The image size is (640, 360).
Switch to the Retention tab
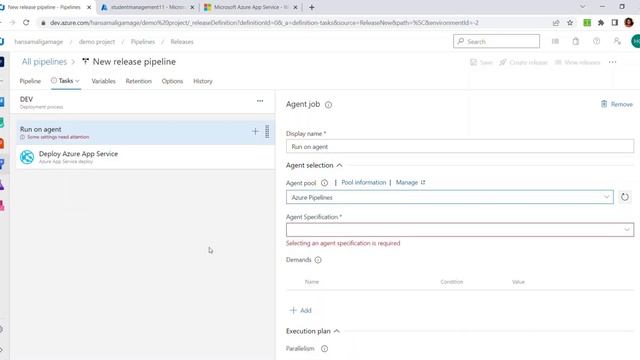tap(138, 81)
